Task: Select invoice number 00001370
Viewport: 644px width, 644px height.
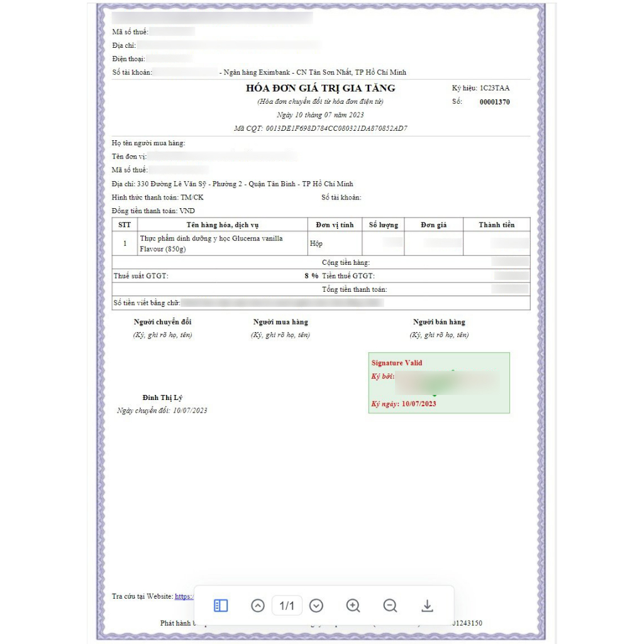Action: pyautogui.click(x=494, y=102)
